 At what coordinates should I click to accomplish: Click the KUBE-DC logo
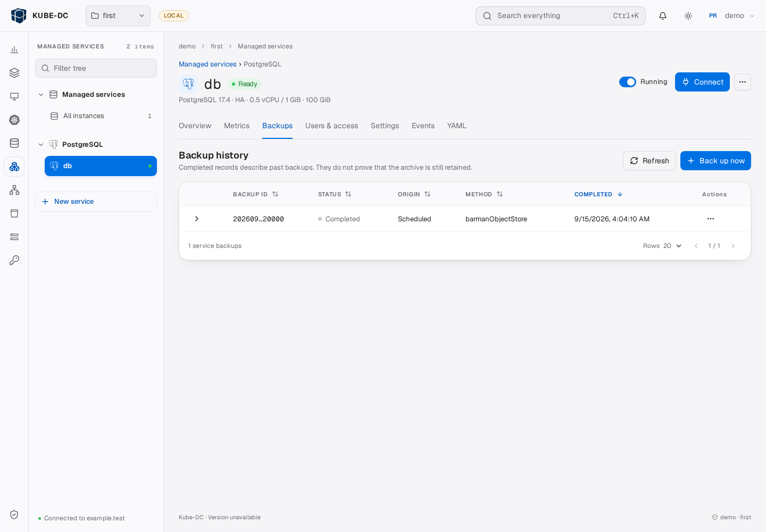pyautogui.click(x=40, y=16)
